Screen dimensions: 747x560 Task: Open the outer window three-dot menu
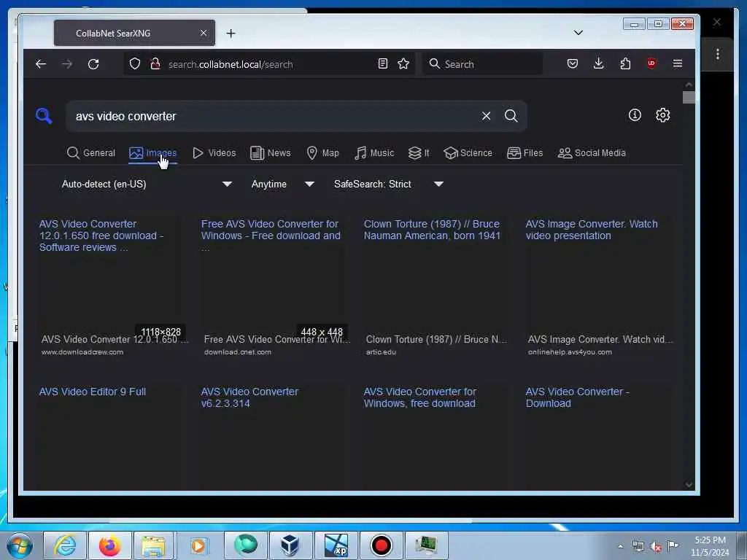pos(718,54)
